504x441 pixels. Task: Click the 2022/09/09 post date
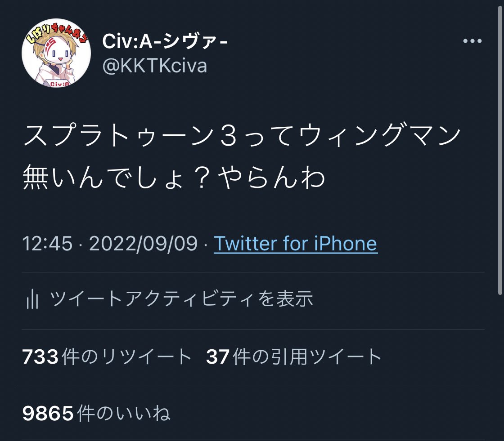point(143,244)
